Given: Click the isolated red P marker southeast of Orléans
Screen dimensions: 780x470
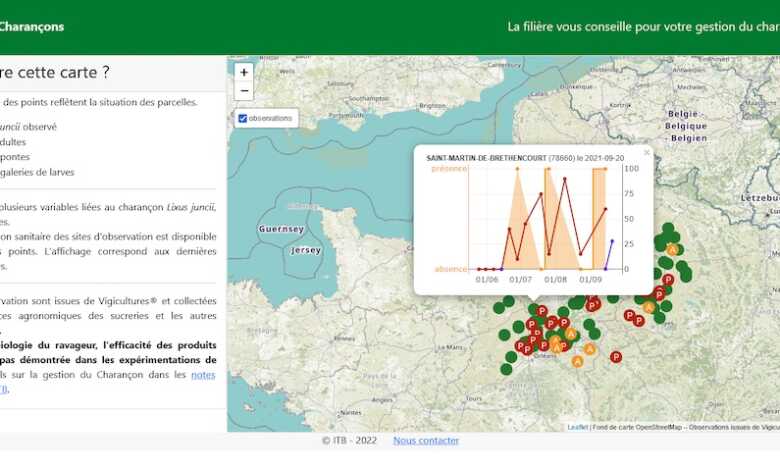Looking at the screenshot, I should [616, 356].
